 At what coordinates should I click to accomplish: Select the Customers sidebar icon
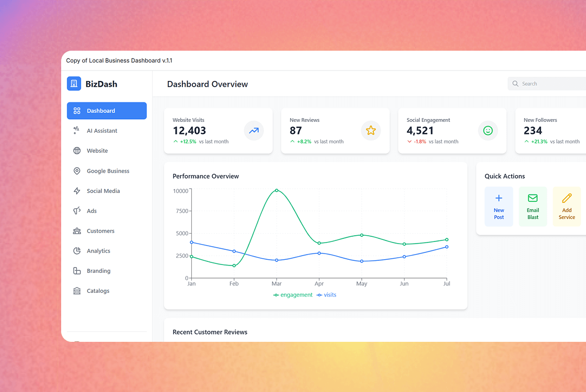click(x=76, y=230)
